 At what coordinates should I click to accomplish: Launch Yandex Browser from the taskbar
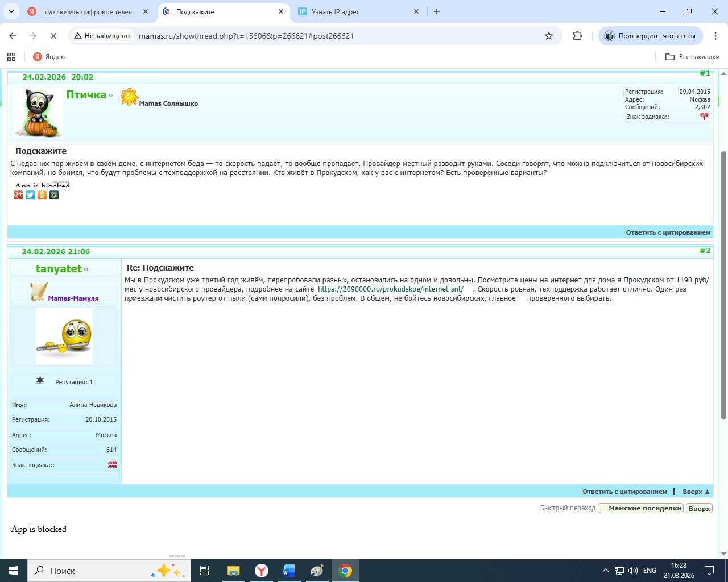[262, 571]
